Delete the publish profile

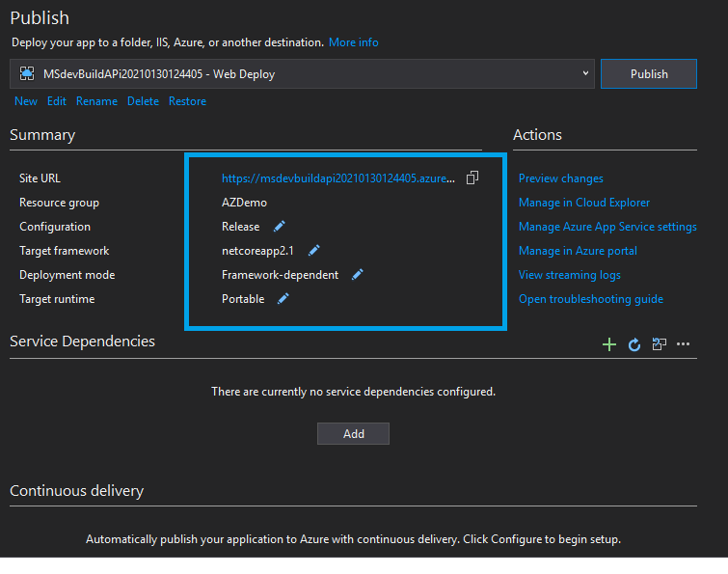click(x=143, y=101)
